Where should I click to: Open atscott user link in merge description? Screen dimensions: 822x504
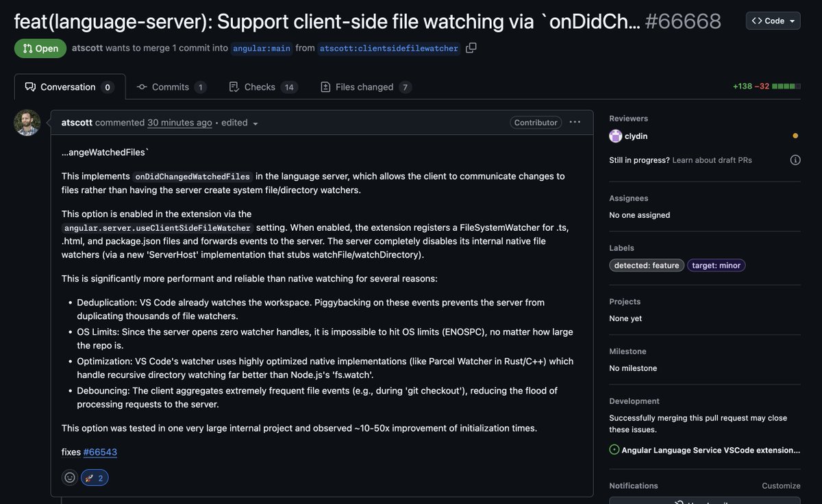pyautogui.click(x=87, y=48)
